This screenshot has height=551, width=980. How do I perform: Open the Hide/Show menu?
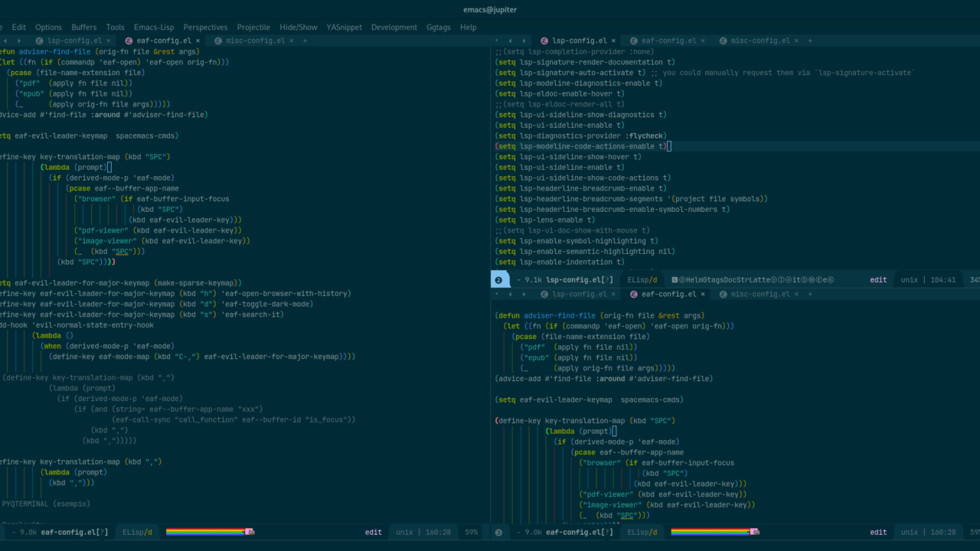298,27
